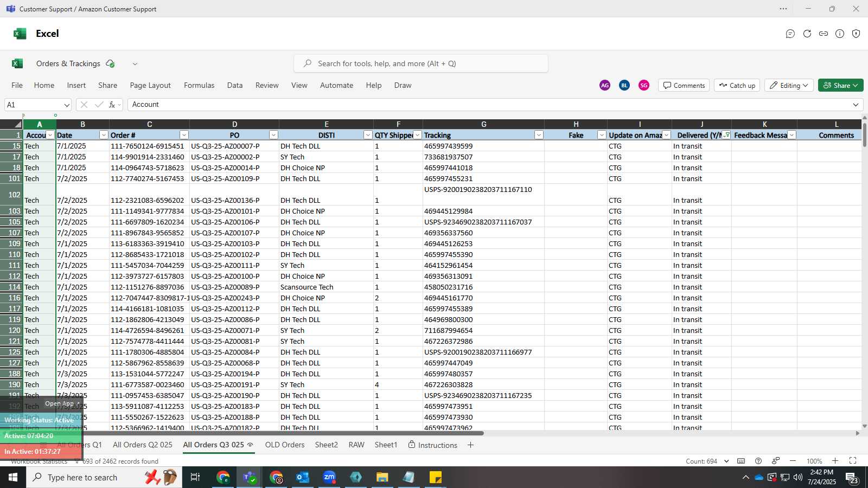Open the Formulas ribbon tab

[x=199, y=85]
